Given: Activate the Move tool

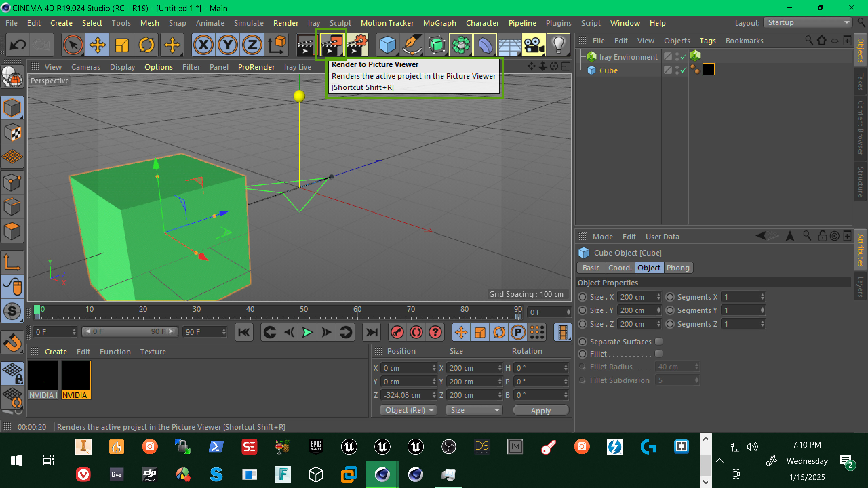Looking at the screenshot, I should 97,45.
